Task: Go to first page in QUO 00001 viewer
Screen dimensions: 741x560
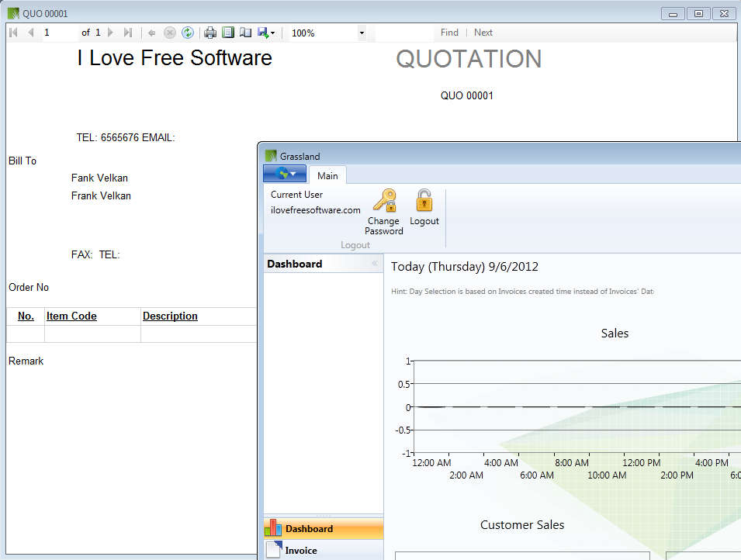Action: click(14, 33)
